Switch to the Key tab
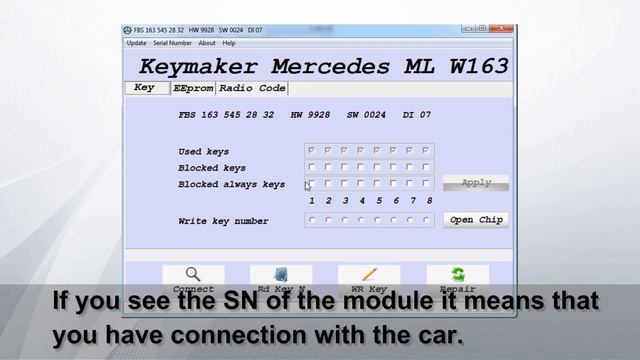The image size is (640, 360). (147, 88)
